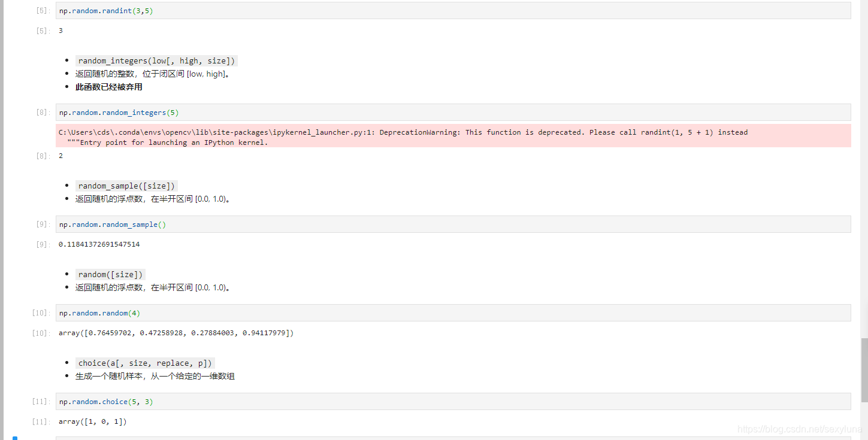Click input prompt label [10]
868x440 pixels.
click(41, 313)
